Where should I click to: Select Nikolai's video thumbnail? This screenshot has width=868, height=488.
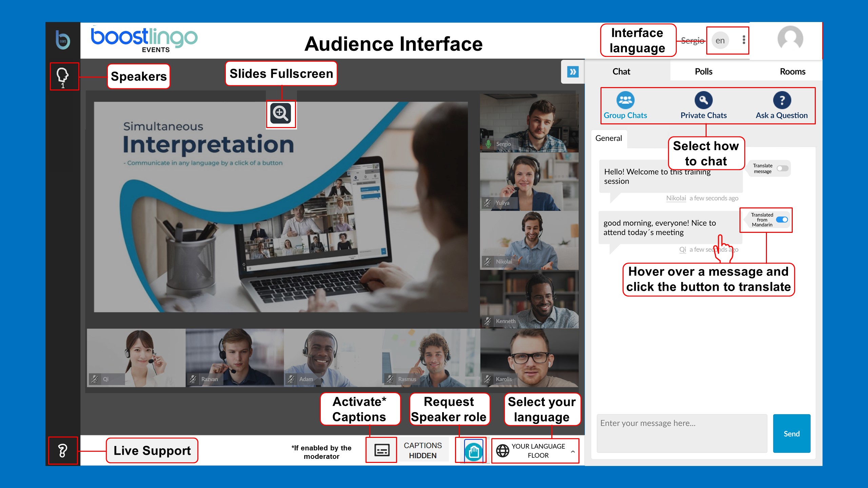tap(529, 241)
